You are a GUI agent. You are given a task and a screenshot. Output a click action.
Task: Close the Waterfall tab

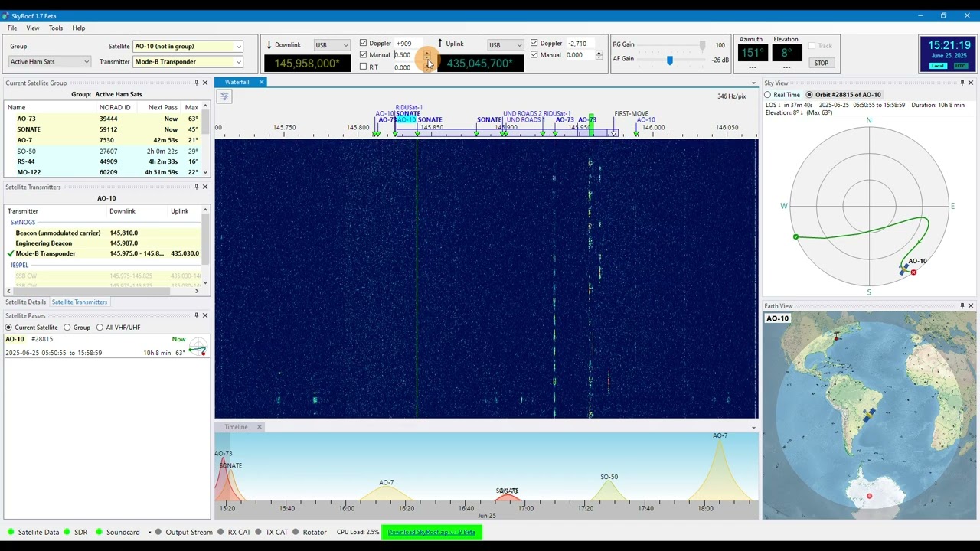pyautogui.click(x=261, y=82)
